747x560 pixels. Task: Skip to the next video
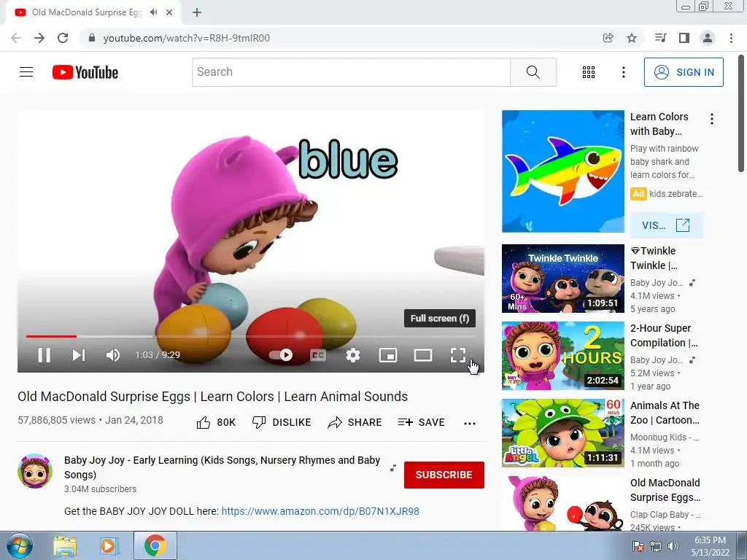tap(79, 355)
